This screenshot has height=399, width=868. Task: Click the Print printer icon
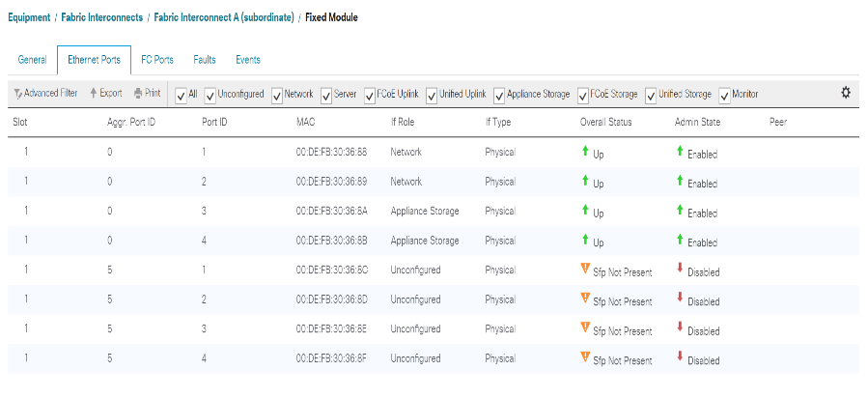tap(138, 94)
